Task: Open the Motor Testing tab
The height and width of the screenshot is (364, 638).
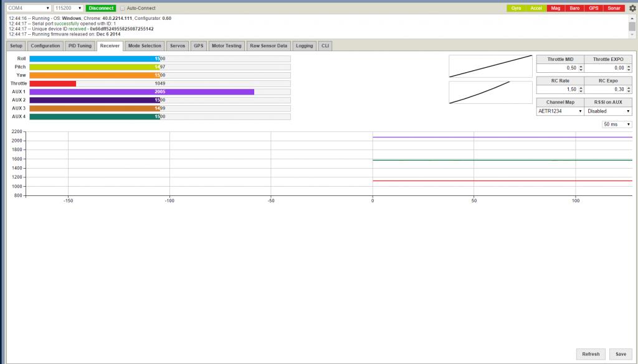Action: pyautogui.click(x=226, y=45)
